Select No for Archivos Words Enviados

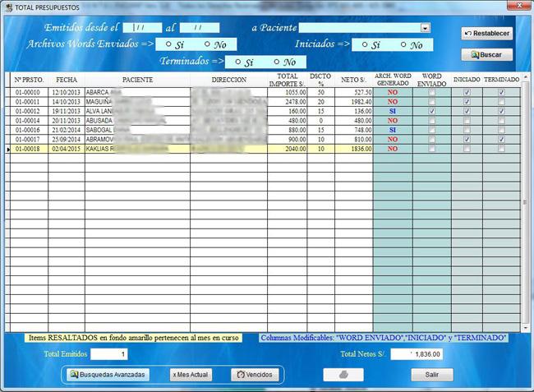207,44
